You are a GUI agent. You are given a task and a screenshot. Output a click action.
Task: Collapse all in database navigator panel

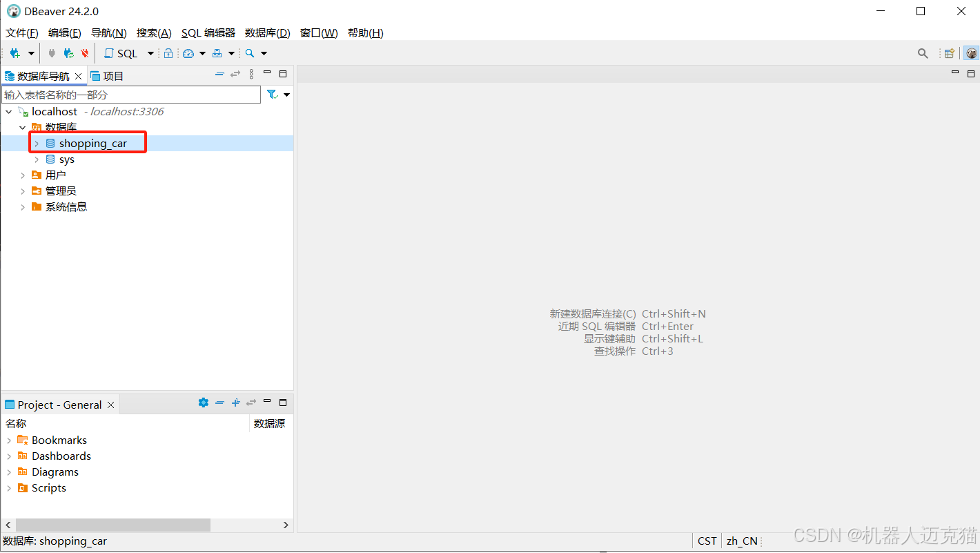tap(219, 74)
